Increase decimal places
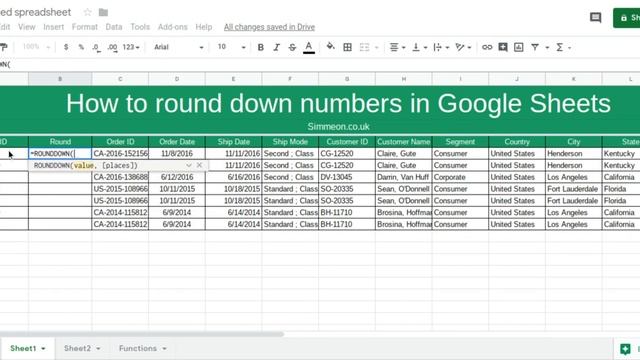 pos(112,47)
